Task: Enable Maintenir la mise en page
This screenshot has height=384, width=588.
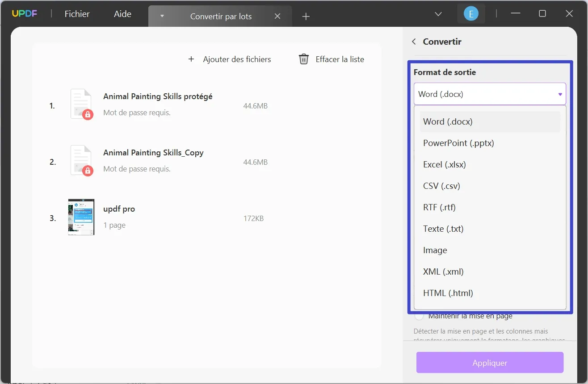Action: point(419,315)
